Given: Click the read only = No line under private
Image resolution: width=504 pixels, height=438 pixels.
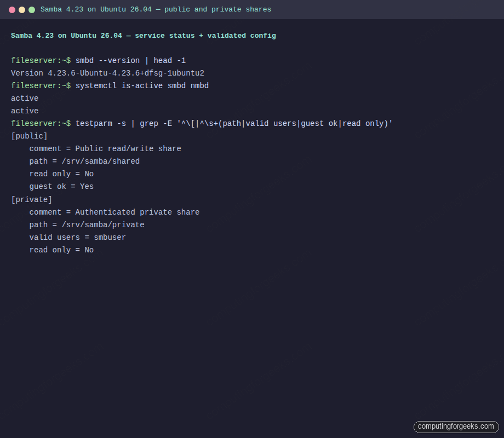Looking at the screenshot, I should (61, 250).
